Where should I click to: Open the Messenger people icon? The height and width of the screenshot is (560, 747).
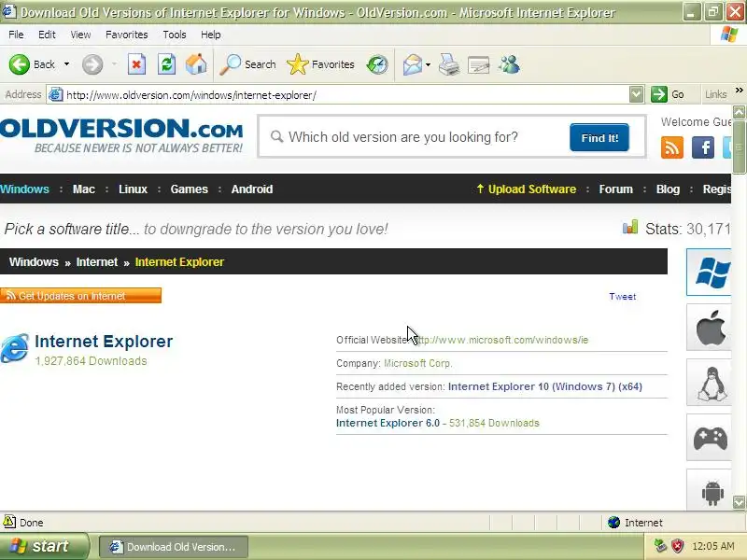(509, 64)
